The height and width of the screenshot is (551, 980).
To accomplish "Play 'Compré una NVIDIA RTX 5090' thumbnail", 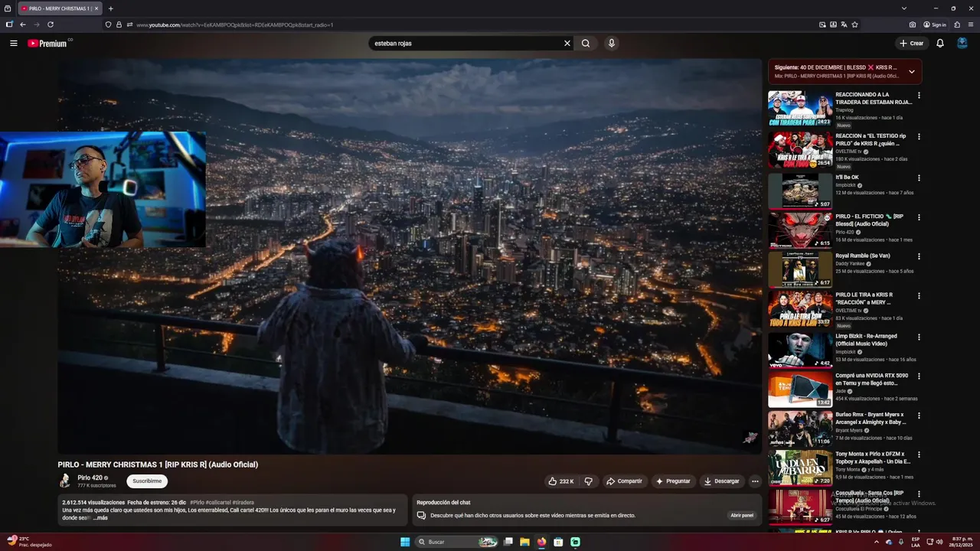I will coord(800,390).
